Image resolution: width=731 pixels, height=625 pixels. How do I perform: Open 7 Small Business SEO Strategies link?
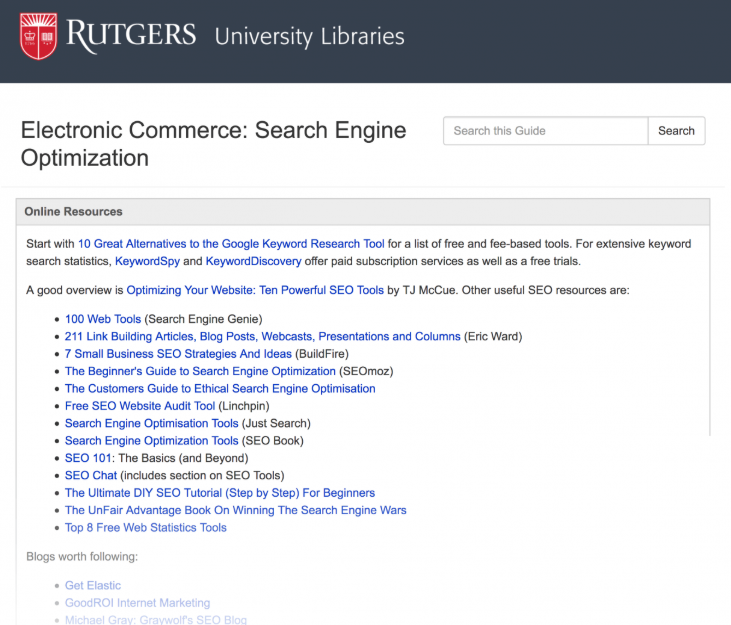[x=178, y=354]
